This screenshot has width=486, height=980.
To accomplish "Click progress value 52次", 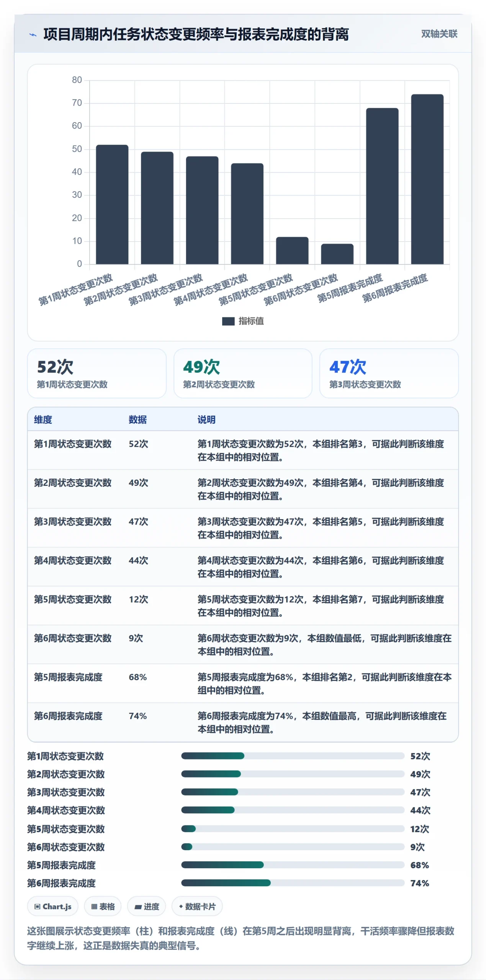I will [420, 756].
